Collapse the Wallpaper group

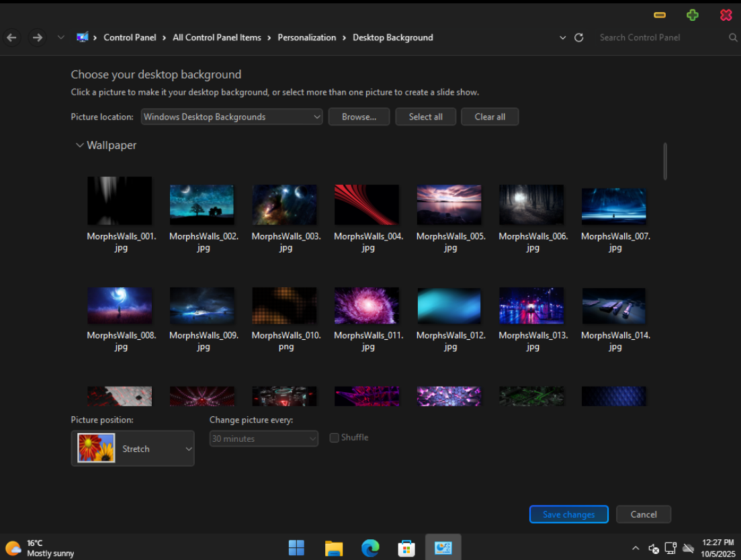click(80, 145)
